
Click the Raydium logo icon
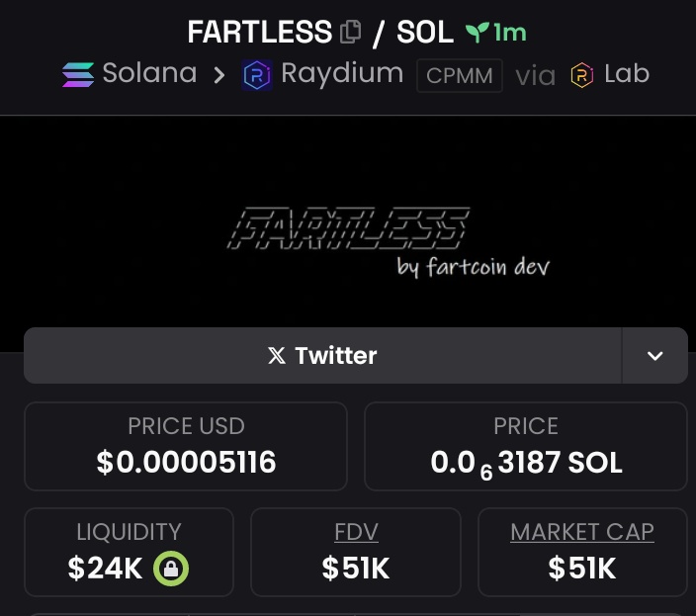pyautogui.click(x=257, y=75)
